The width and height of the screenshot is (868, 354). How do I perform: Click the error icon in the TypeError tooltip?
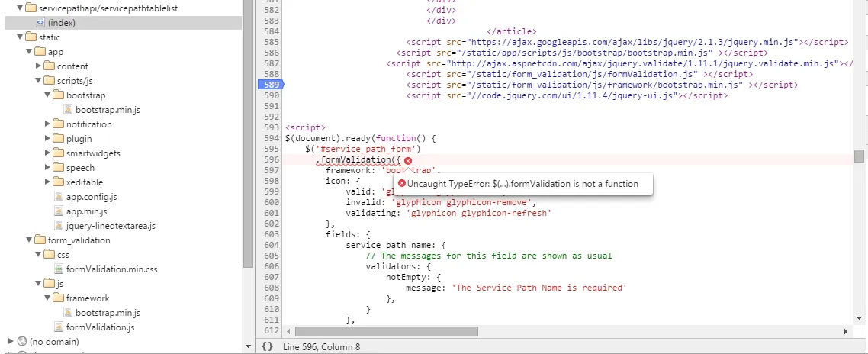click(402, 183)
